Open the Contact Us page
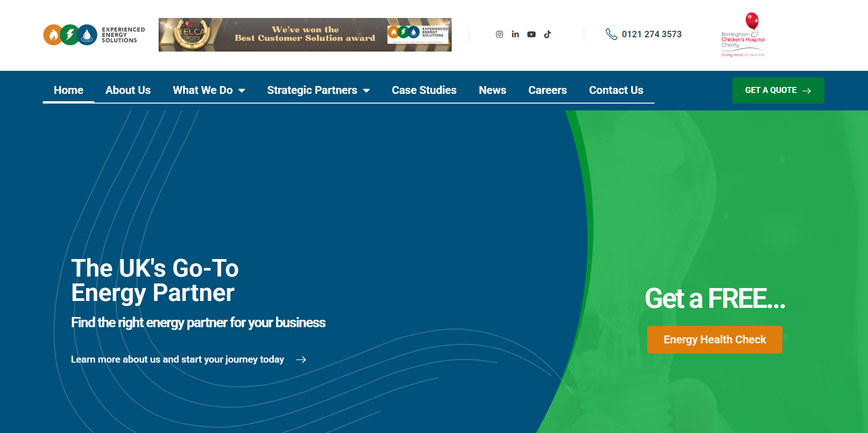Image resolution: width=868 pixels, height=433 pixels. (616, 90)
